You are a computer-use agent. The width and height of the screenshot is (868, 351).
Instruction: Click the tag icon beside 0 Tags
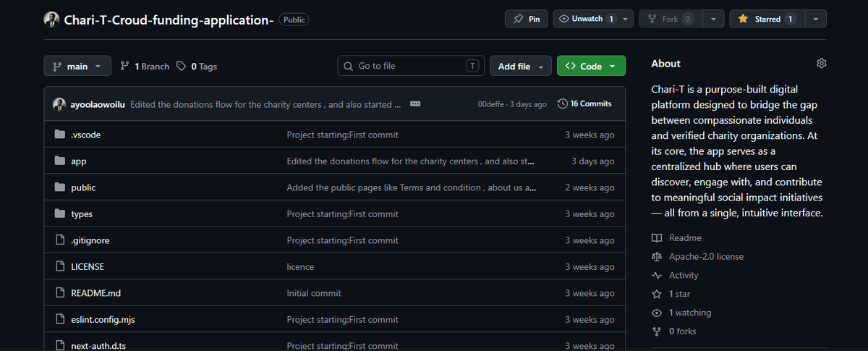click(182, 66)
